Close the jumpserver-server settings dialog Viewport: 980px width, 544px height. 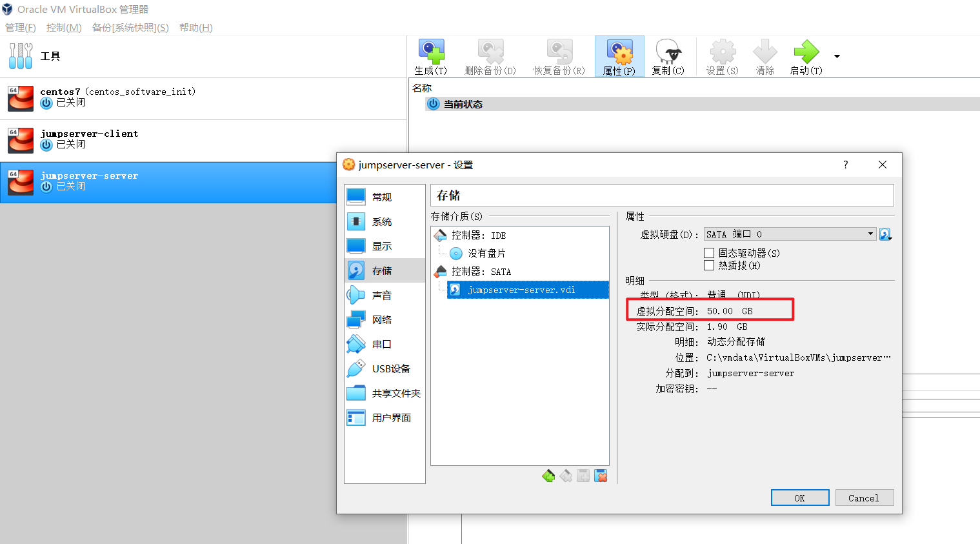pos(883,165)
